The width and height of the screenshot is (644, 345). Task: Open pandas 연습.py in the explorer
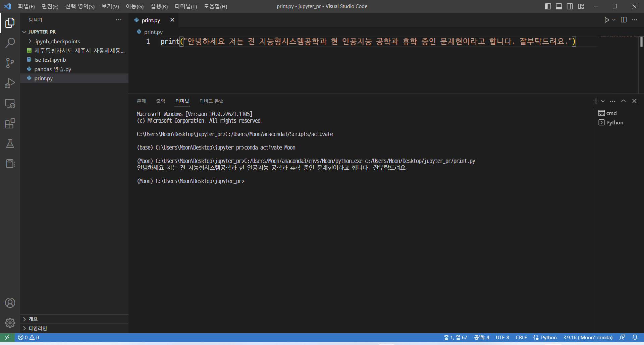[x=53, y=69]
